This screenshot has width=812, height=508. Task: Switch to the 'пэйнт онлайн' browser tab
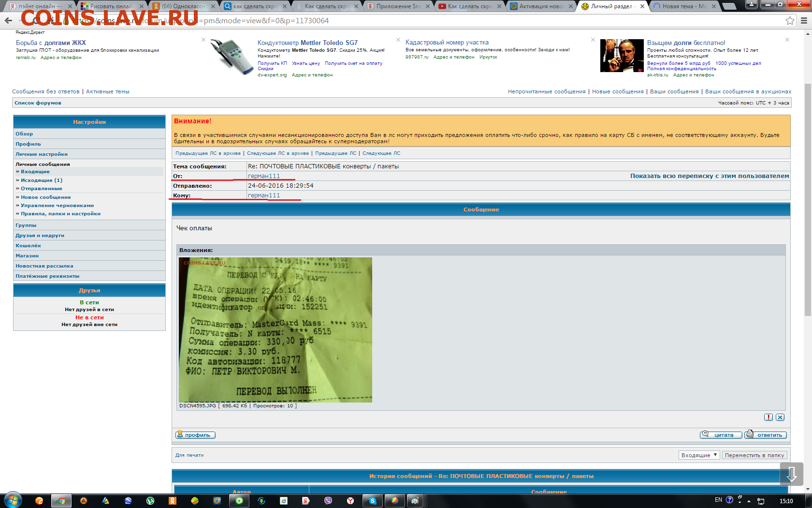click(x=40, y=6)
